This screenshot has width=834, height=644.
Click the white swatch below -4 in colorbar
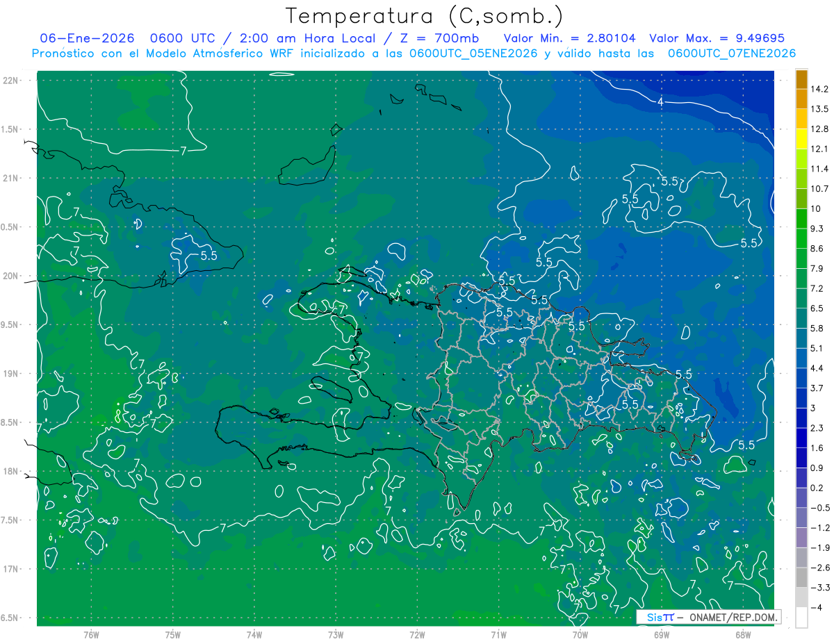[801, 618]
